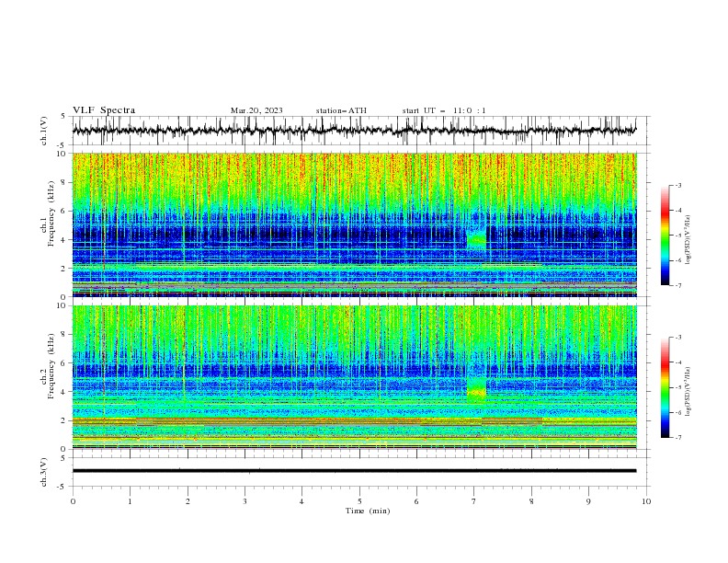Viewport: 728px width, 563px height.
Task: Click the 'ch.1(V)' waveform axis label
Action: tap(44, 131)
